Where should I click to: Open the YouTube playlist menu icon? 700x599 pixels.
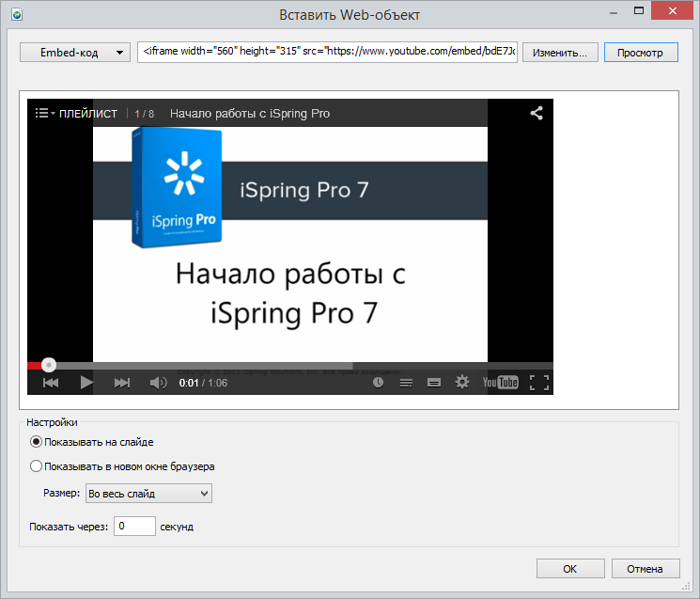pyautogui.click(x=45, y=113)
